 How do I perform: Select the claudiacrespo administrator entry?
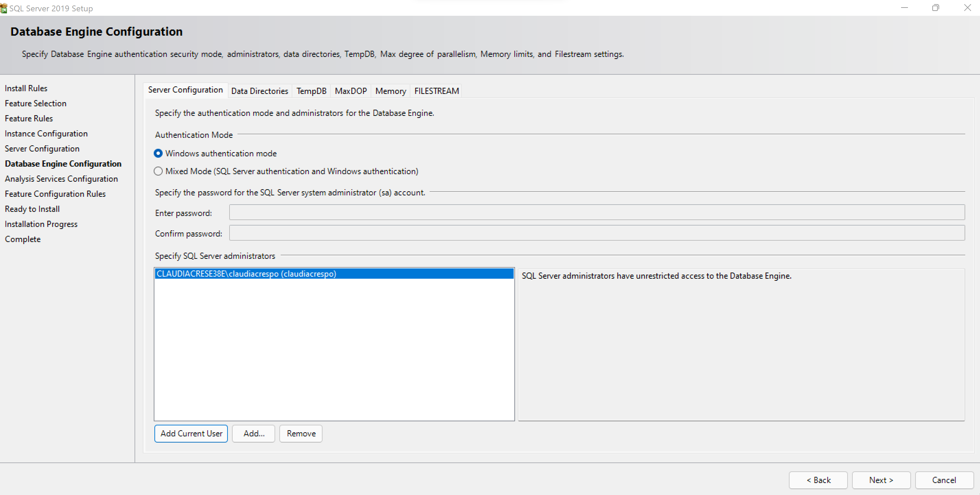tap(246, 274)
